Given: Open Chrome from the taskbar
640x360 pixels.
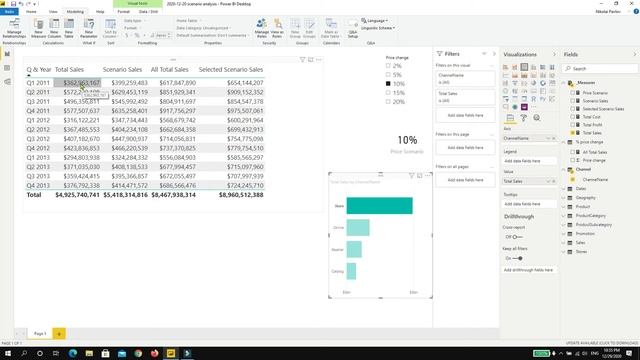Looking at the screenshot, I should (x=138, y=353).
